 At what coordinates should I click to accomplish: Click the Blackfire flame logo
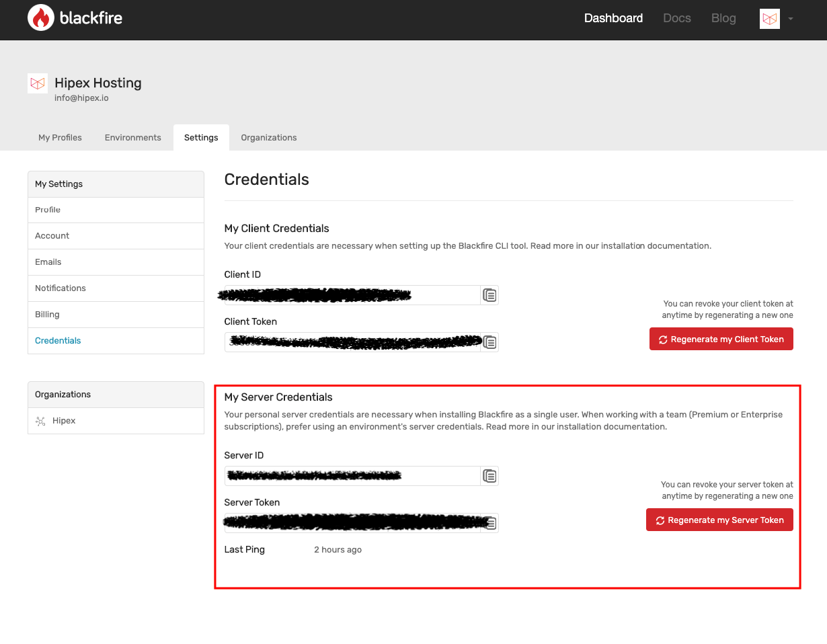click(x=41, y=18)
